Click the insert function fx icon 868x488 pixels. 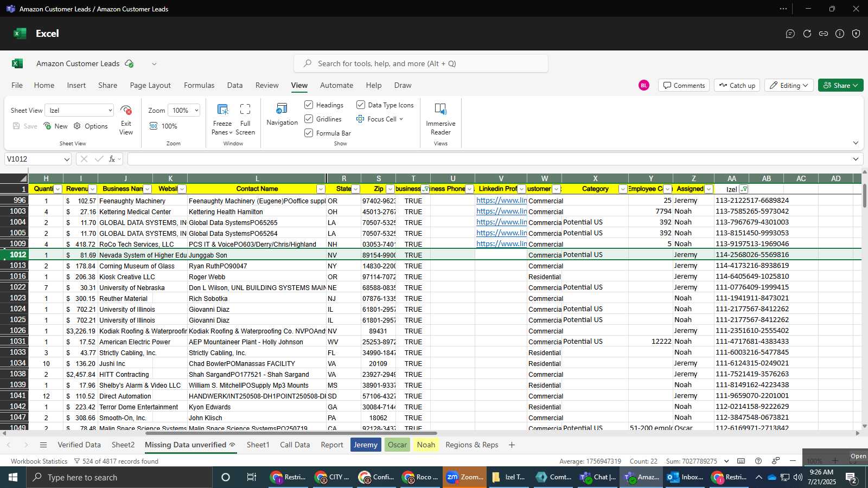(x=112, y=159)
